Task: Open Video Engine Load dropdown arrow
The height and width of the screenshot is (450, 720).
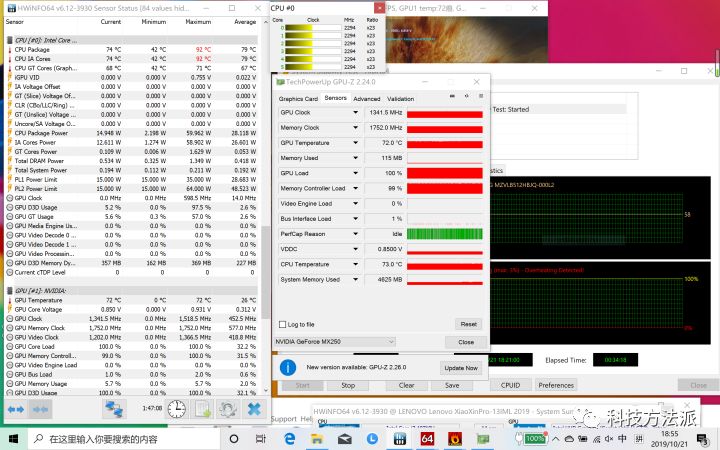Action: [x=355, y=203]
